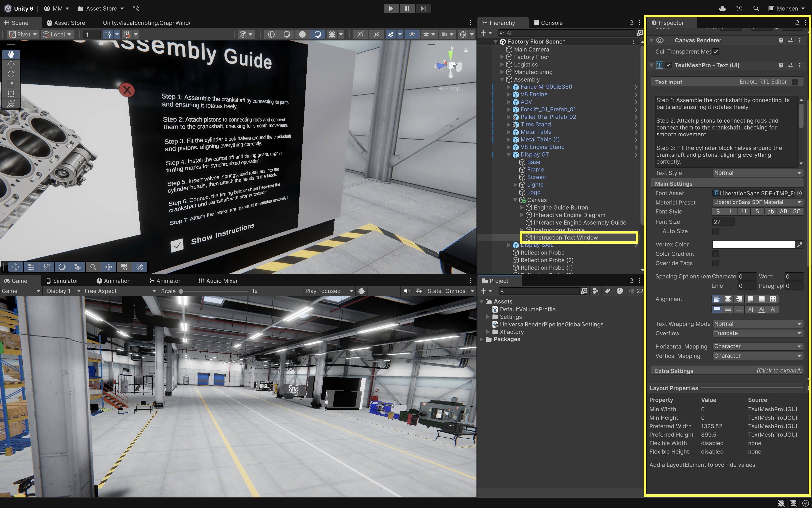Toggle Game view mute audio icon
Viewport: 812px width, 508px height.
coord(407,291)
